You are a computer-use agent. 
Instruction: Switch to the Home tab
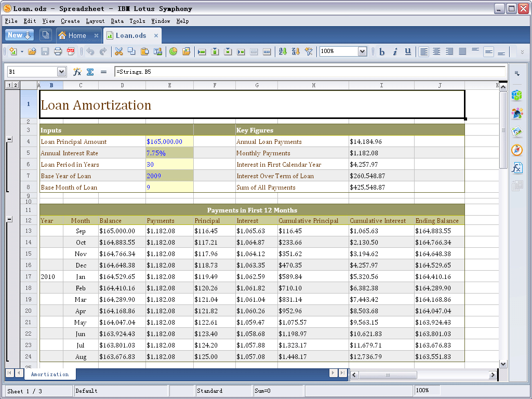[77, 35]
